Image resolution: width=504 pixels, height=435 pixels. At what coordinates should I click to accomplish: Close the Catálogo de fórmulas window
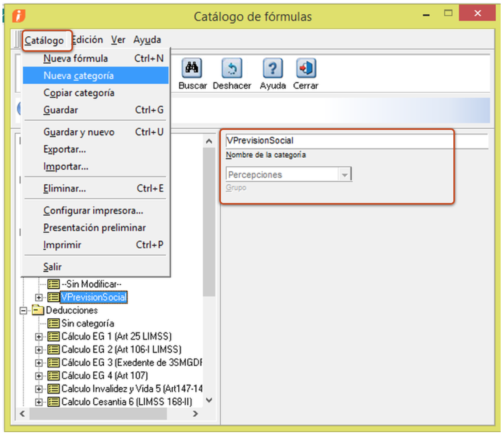click(477, 13)
